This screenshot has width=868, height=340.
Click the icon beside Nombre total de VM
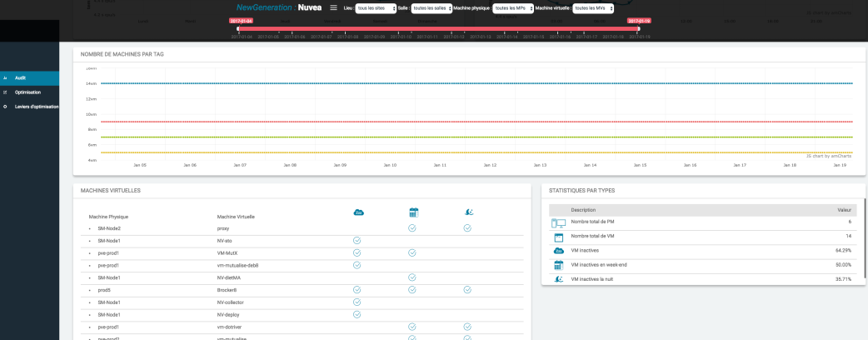[559, 237]
